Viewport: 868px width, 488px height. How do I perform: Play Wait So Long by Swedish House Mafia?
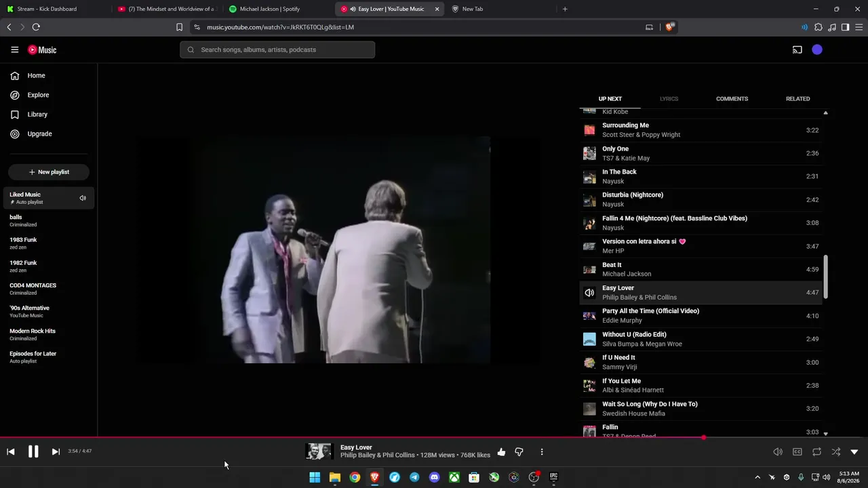[701, 409]
